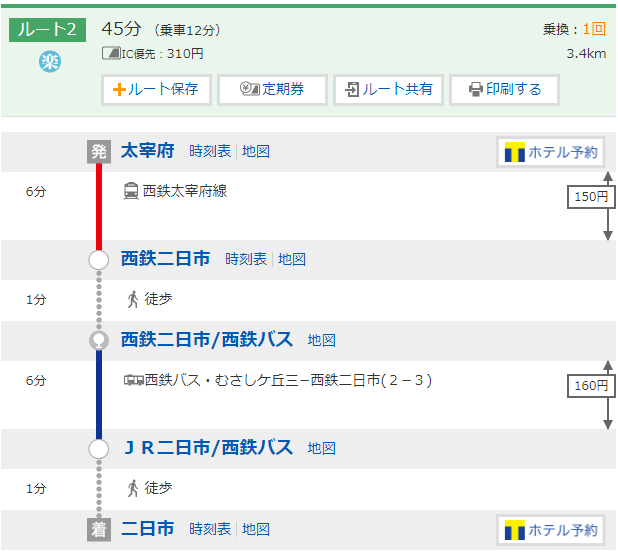Viewport: 618px width, 560px height.
Task: Select the ルート2 label
Action: (x=47, y=30)
